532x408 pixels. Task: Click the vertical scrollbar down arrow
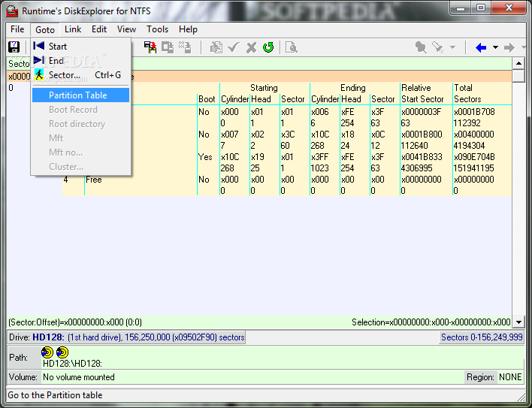(x=518, y=322)
